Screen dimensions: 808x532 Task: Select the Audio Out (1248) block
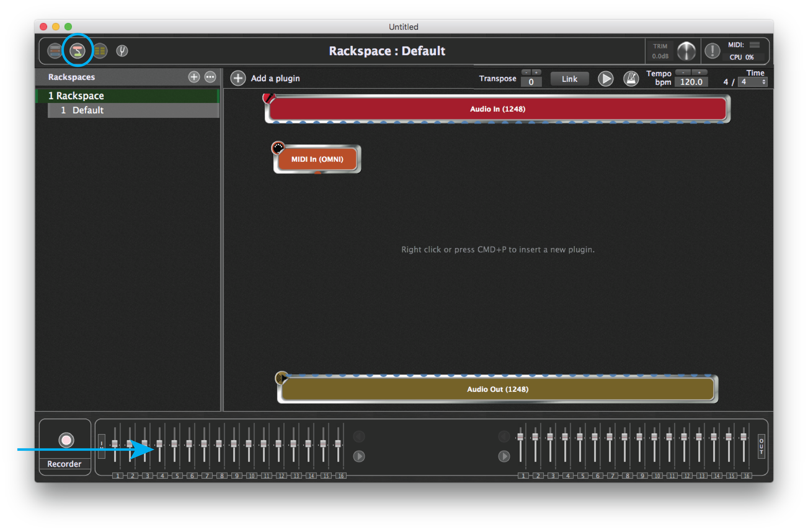coord(497,389)
